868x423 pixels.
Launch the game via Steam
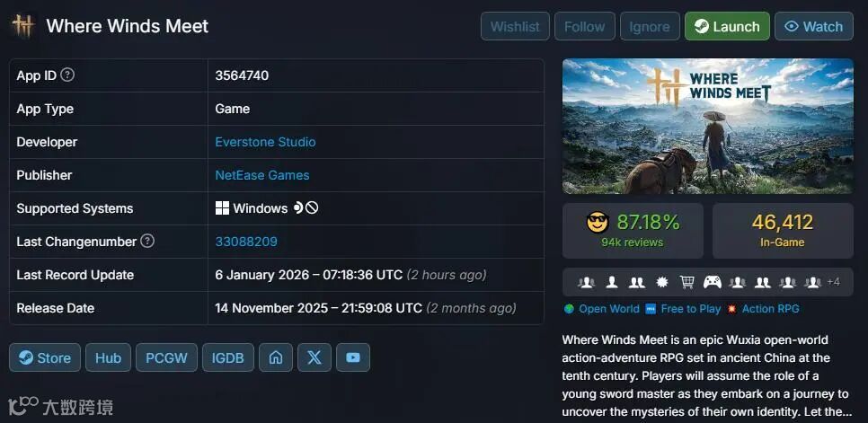tap(728, 26)
